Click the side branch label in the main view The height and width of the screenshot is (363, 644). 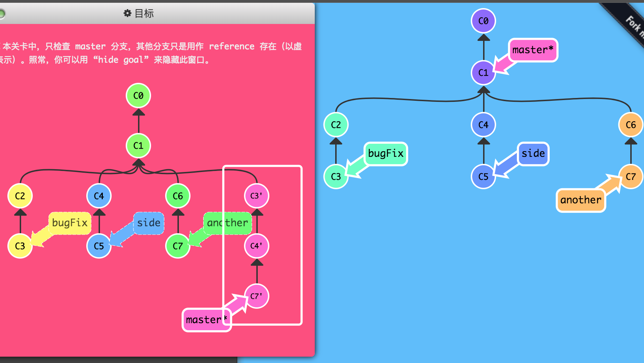pyautogui.click(x=533, y=153)
